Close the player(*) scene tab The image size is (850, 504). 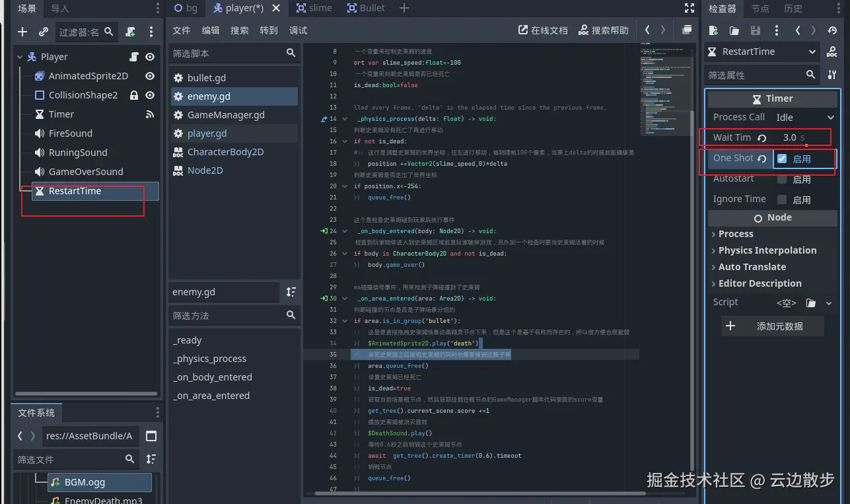coord(276,8)
